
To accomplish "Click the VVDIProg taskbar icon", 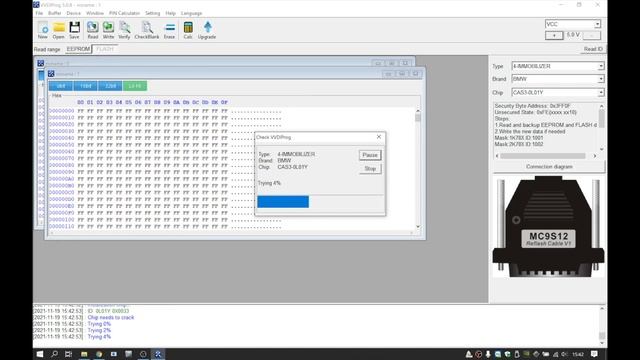I will (158, 354).
